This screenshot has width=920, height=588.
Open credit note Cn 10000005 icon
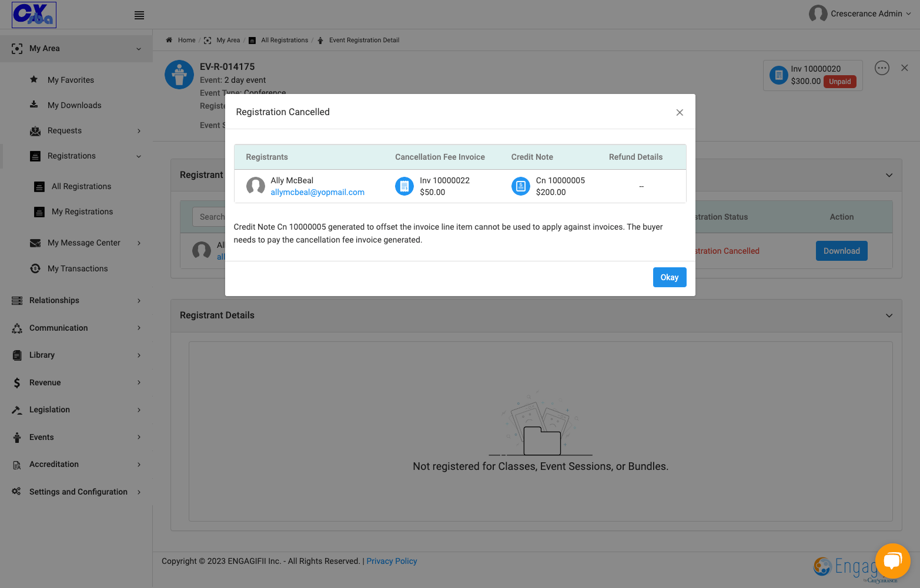(521, 186)
